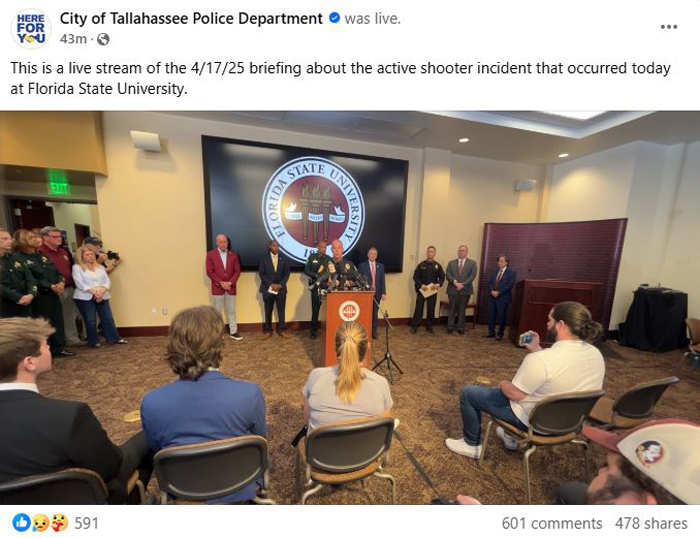The image size is (700, 538).
Task: Click the sad face reaction icon
Action: click(x=40, y=522)
